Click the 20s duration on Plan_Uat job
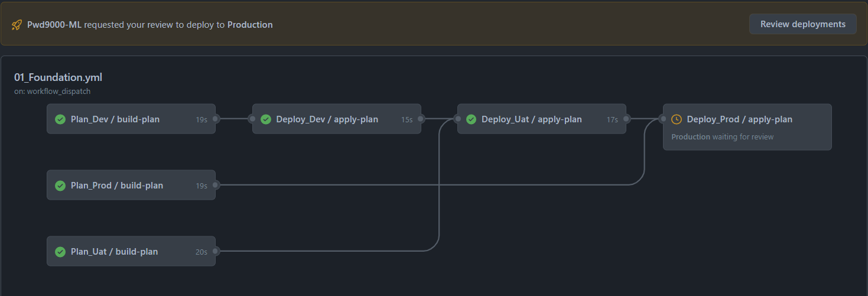 pos(201,252)
